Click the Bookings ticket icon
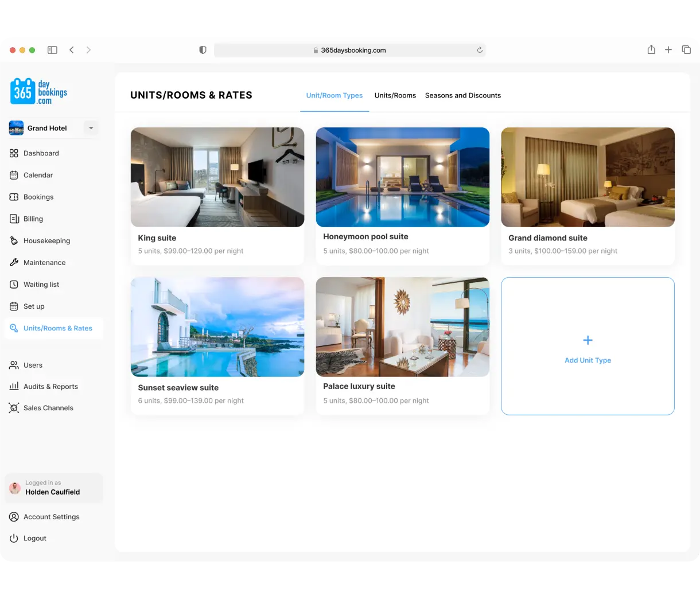 [14, 197]
